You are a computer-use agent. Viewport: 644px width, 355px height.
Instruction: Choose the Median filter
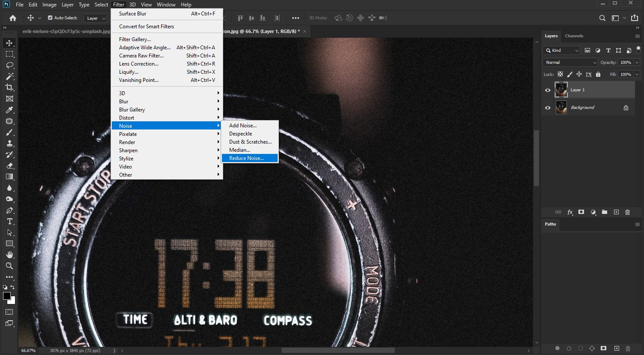(x=250, y=150)
